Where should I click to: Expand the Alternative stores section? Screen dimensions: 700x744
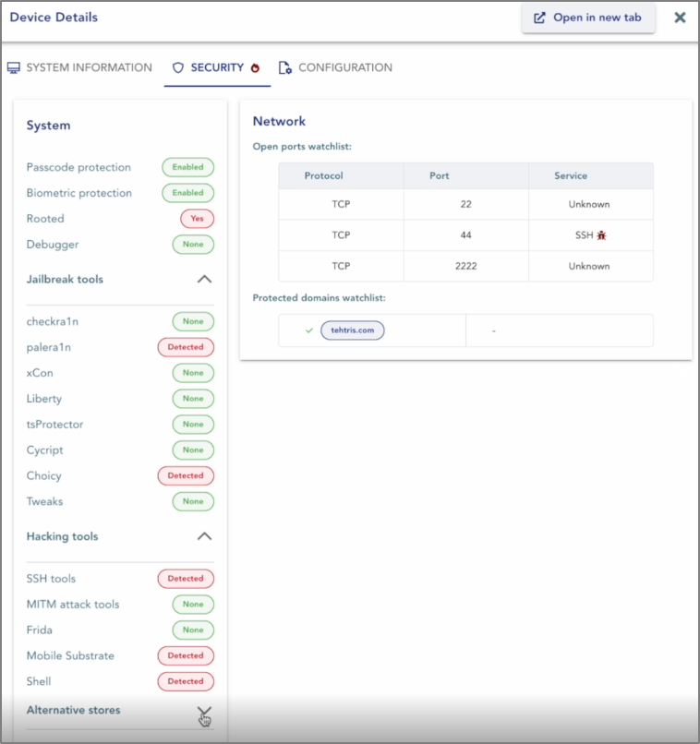204,711
